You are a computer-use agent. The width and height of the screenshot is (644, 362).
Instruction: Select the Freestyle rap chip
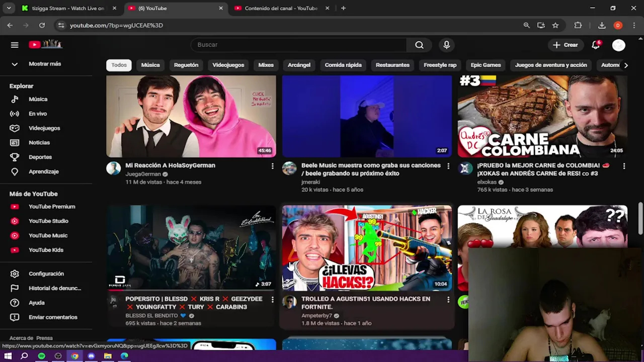440,65
